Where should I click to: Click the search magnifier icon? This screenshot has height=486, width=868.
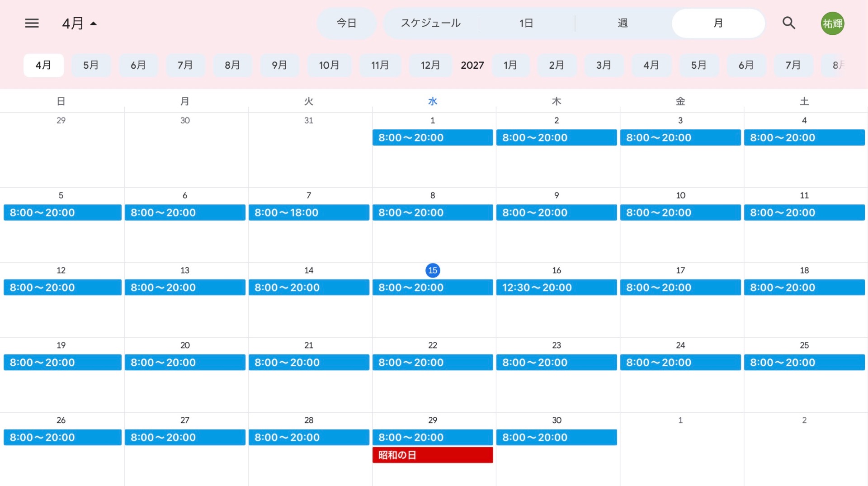[788, 23]
